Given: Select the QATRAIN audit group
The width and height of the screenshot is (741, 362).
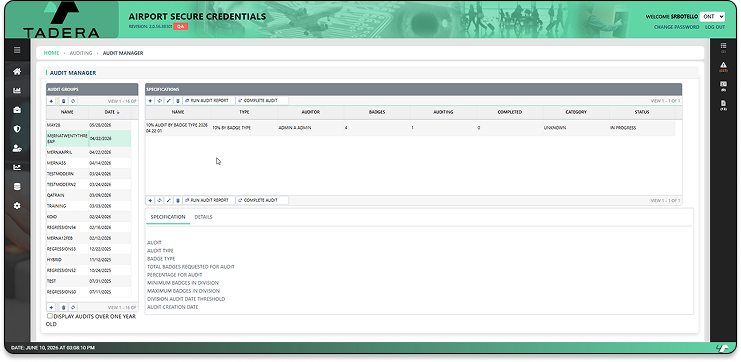Looking at the screenshot, I should (x=88, y=195).
